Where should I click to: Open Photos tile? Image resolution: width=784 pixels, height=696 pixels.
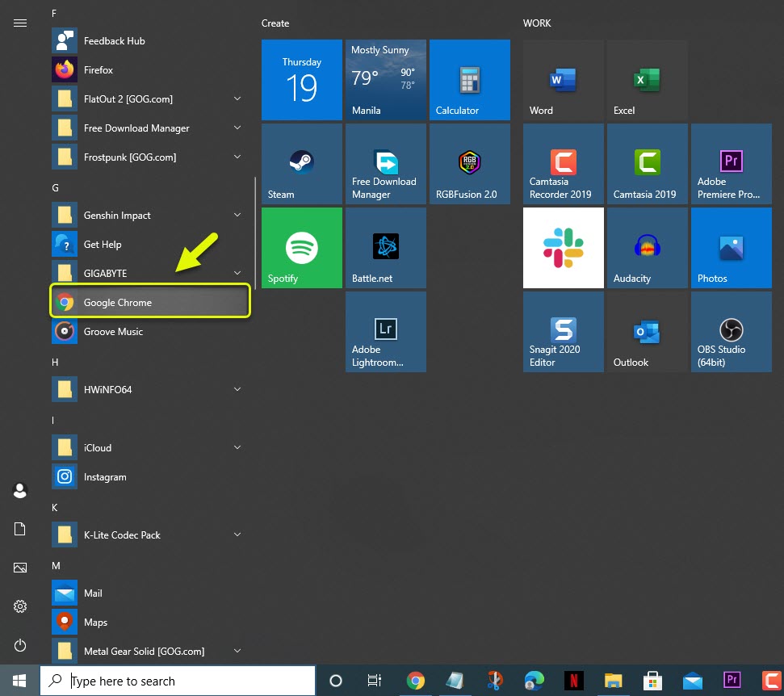point(731,248)
